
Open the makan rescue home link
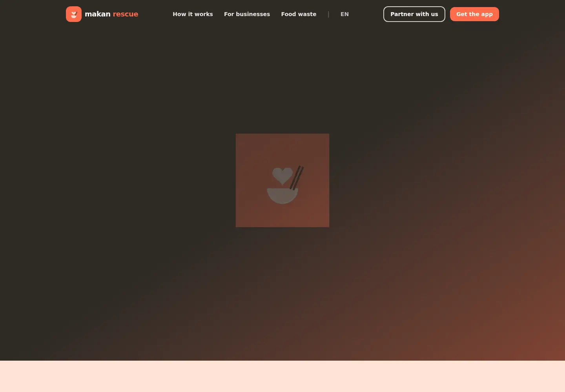coord(102,14)
